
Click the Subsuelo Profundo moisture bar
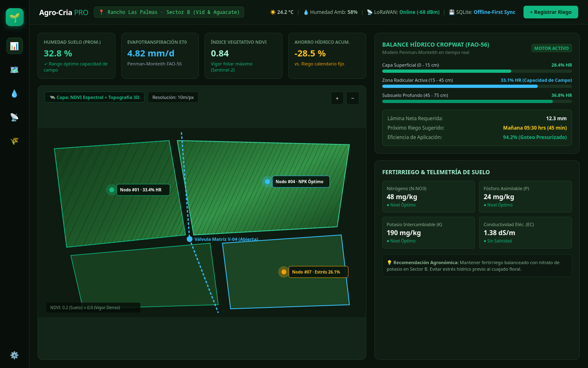[x=477, y=101]
